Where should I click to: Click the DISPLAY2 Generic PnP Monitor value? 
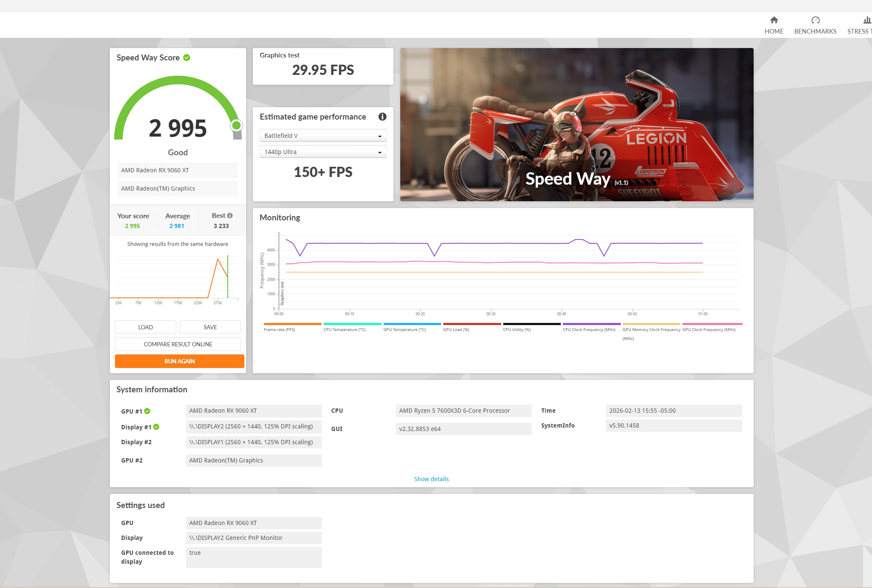(254, 538)
